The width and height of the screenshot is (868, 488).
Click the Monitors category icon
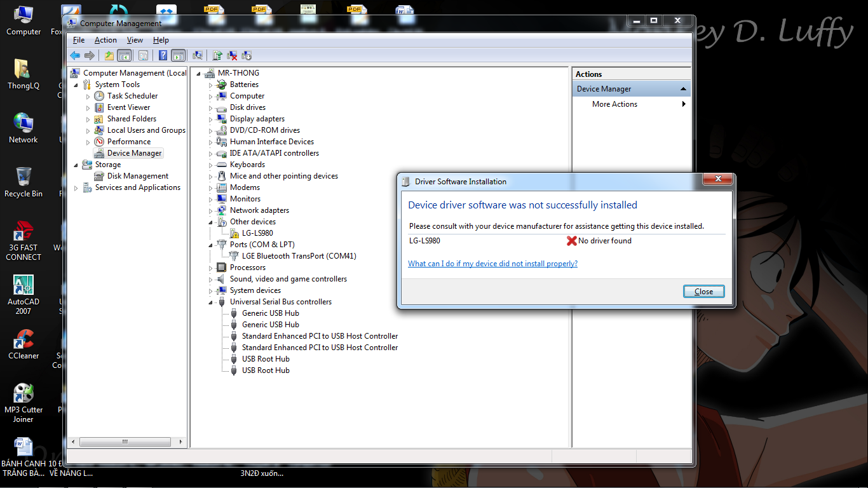pyautogui.click(x=222, y=199)
